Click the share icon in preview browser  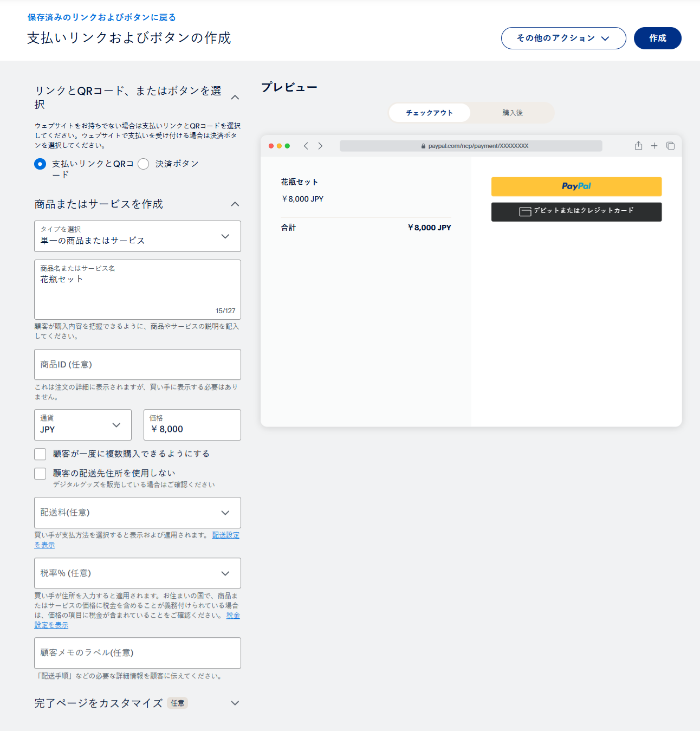(638, 146)
